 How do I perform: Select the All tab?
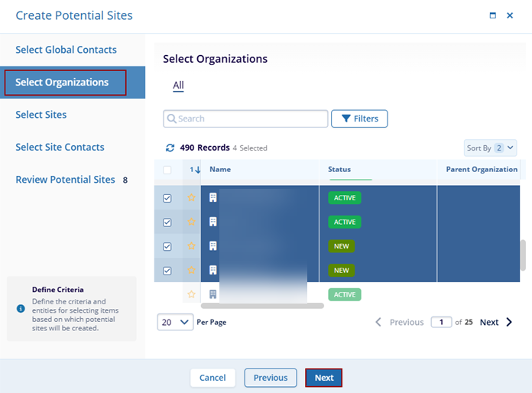pyautogui.click(x=178, y=85)
